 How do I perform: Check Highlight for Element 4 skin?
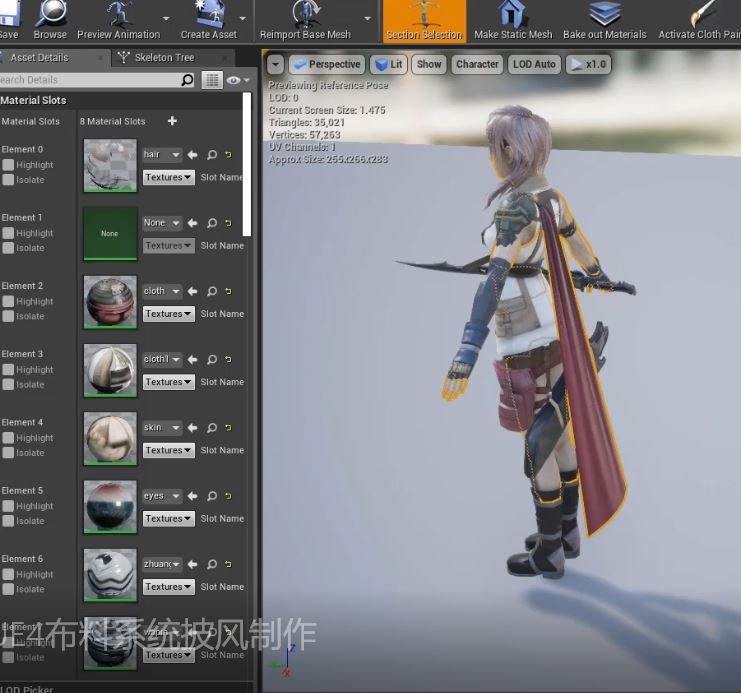coord(8,438)
